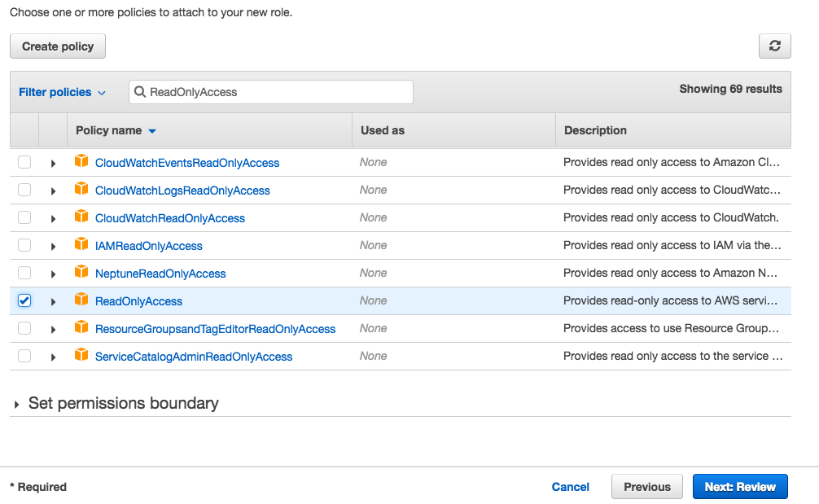Click the policy icon beside CloudWatchLogsReadOnlyAccess

point(81,190)
